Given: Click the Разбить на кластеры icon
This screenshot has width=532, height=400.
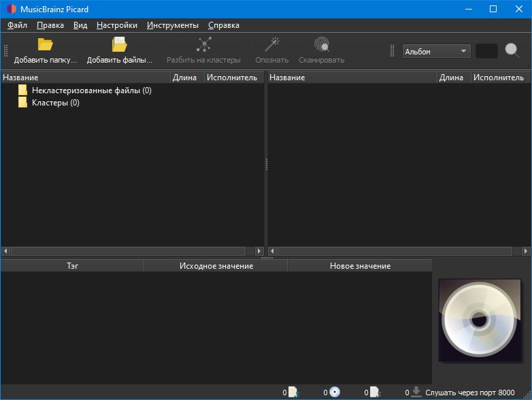Looking at the screenshot, I should pyautogui.click(x=203, y=46).
